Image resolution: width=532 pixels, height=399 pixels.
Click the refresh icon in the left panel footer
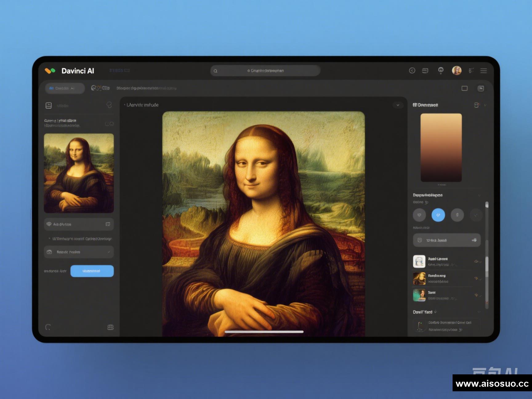[48, 327]
